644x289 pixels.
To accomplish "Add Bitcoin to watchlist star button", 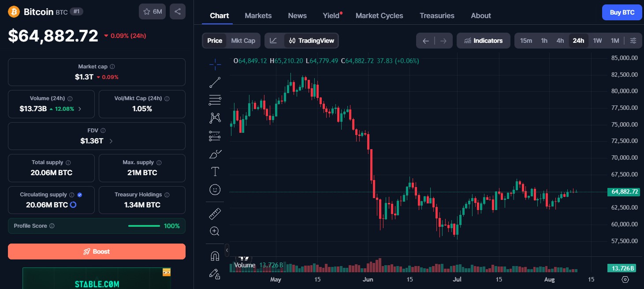I will click(x=152, y=11).
